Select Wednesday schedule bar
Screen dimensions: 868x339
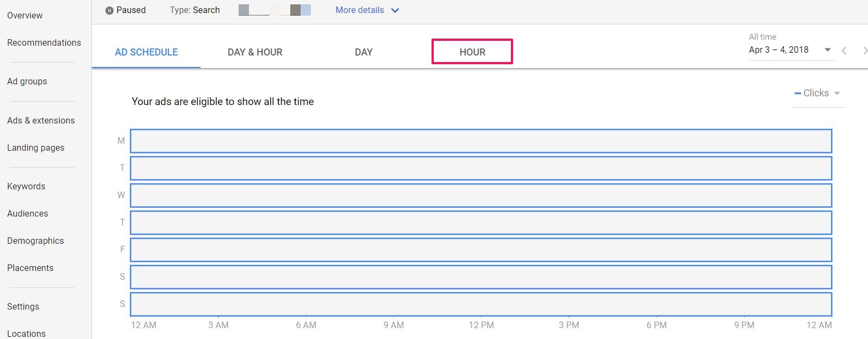(x=481, y=195)
